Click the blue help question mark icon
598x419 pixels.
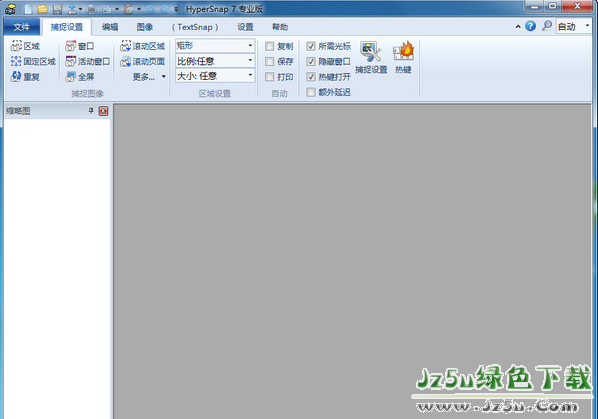tap(530, 26)
